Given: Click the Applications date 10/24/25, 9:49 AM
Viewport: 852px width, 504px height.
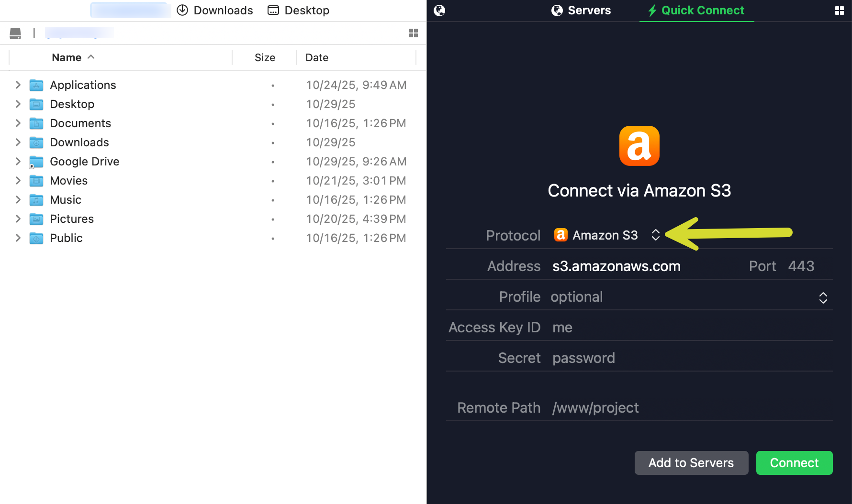Looking at the screenshot, I should [356, 85].
